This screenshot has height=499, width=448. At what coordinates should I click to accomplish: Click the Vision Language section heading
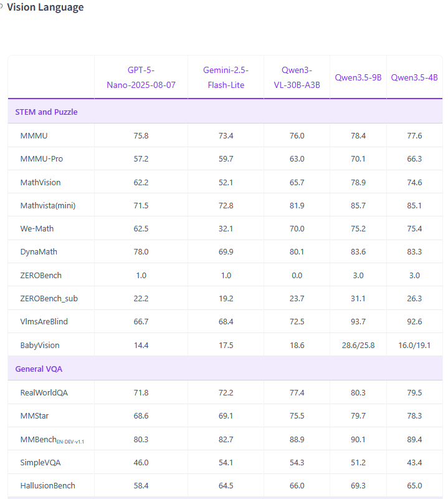[45, 7]
